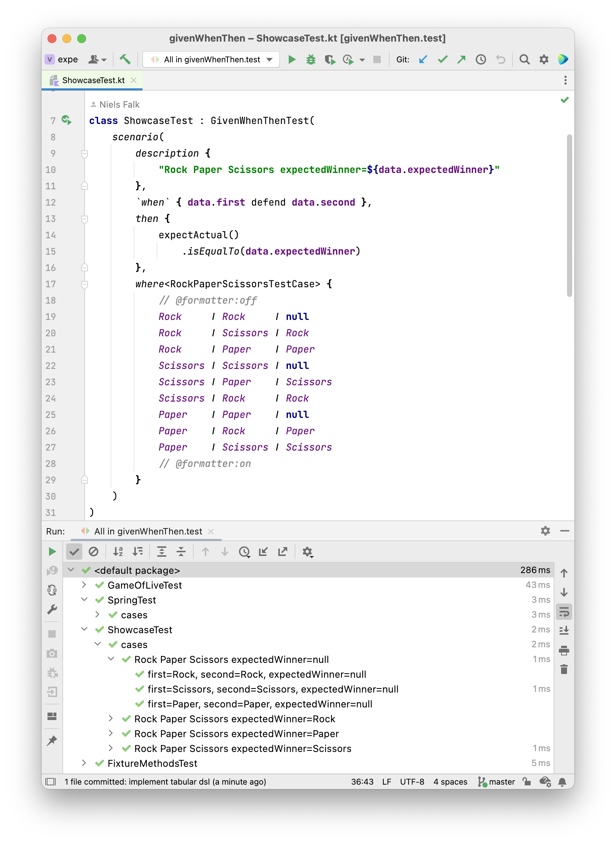Collapse the ShowcaseTest node
Image resolution: width=616 pixels, height=844 pixels.
(84, 629)
